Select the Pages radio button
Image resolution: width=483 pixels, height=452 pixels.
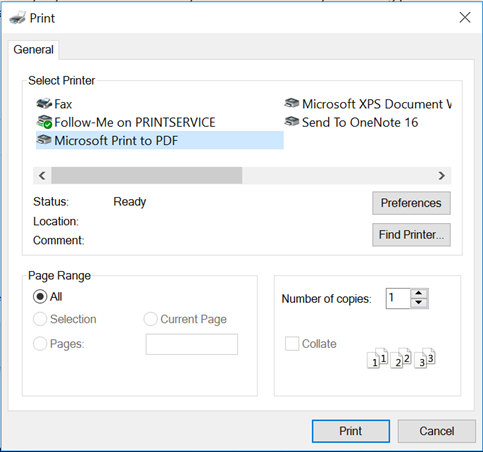(40, 344)
